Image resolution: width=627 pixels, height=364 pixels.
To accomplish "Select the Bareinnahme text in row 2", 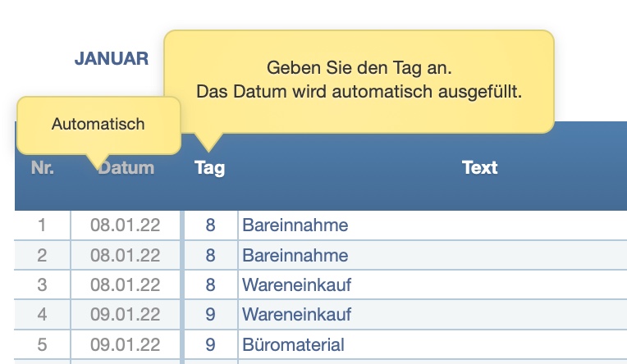I will pos(295,255).
